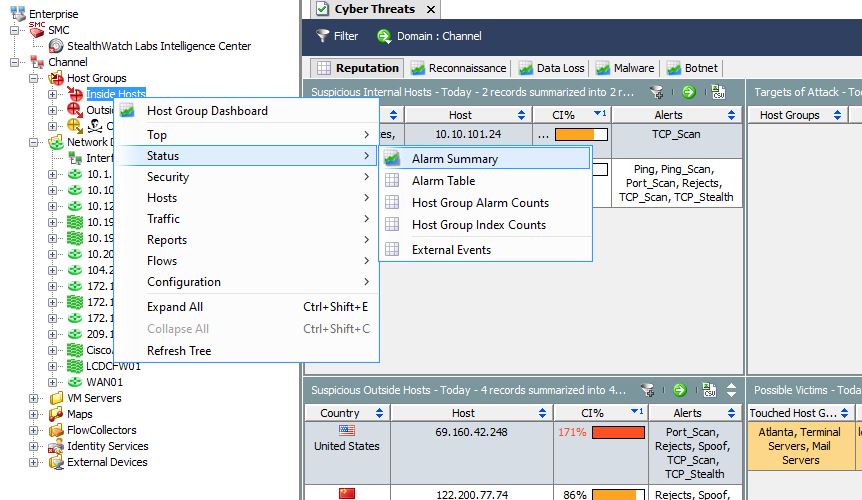Screen dimensions: 862x500
Task: Collapse the SMC tree node
Action: point(14,30)
